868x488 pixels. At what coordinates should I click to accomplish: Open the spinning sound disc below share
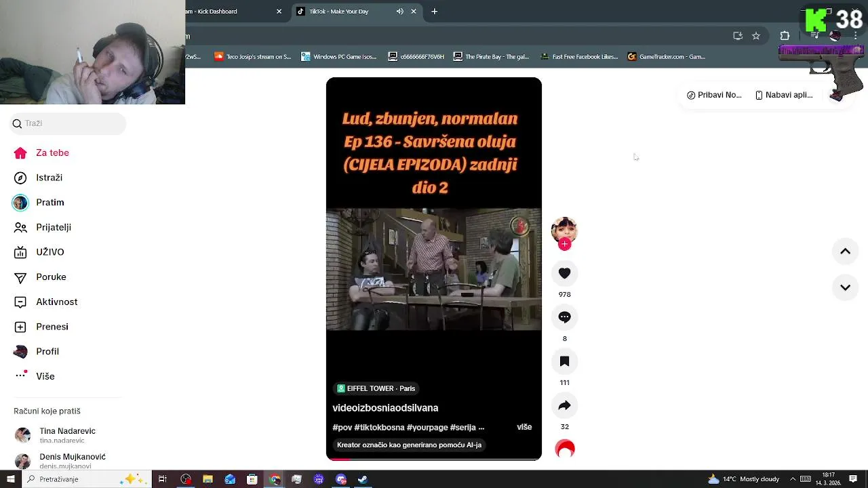(565, 449)
